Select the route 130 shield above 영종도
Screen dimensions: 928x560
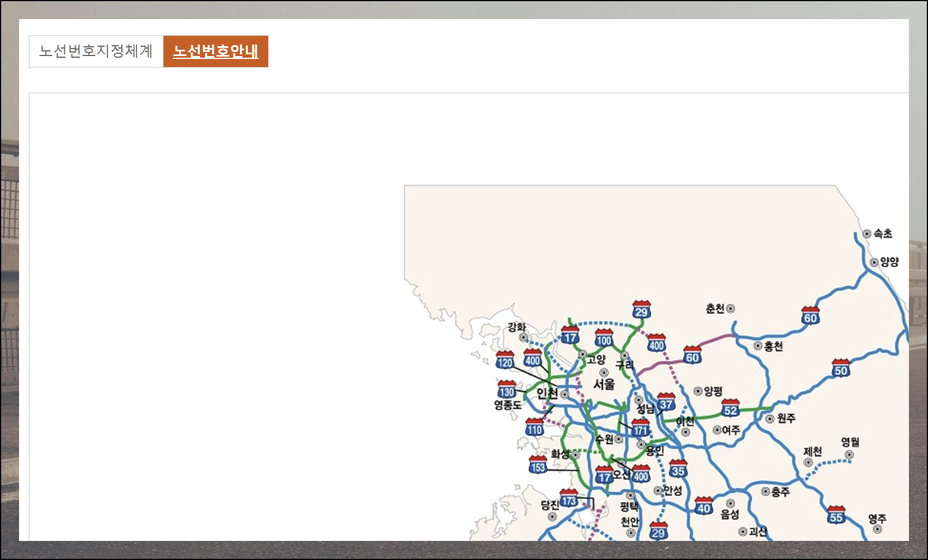point(507,390)
